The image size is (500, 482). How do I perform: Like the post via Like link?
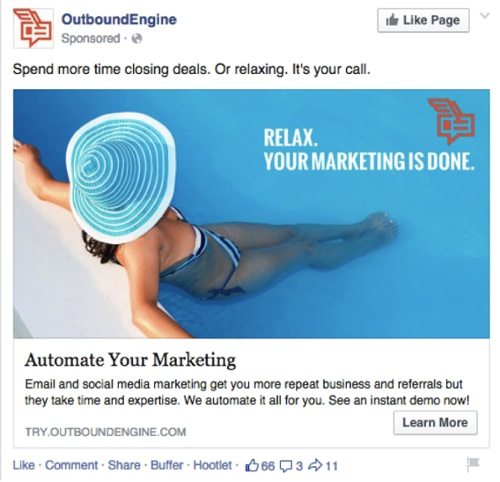24,465
